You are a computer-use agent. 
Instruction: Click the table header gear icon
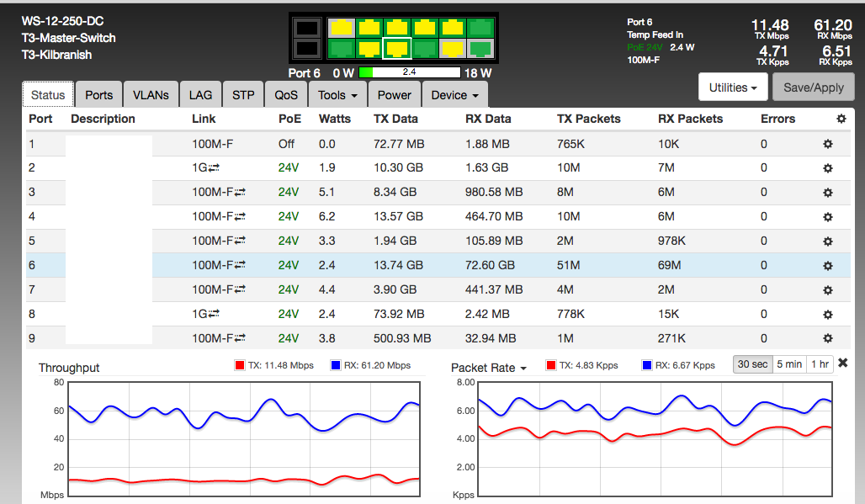(x=841, y=119)
